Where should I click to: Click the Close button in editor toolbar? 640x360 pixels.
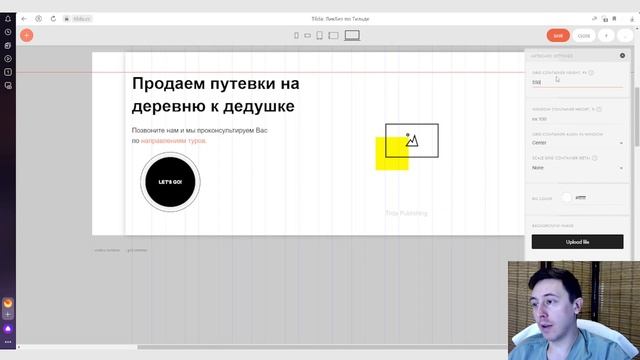(584, 36)
